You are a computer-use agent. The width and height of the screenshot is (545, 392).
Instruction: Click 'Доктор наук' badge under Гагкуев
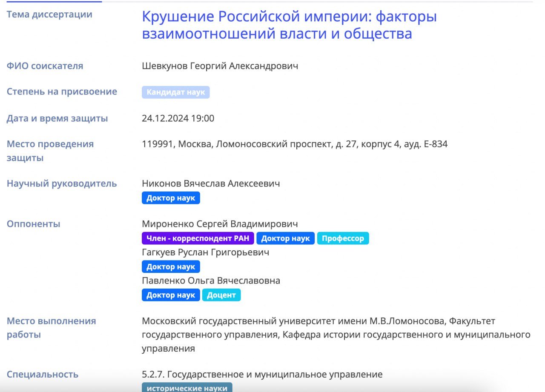coord(171,267)
